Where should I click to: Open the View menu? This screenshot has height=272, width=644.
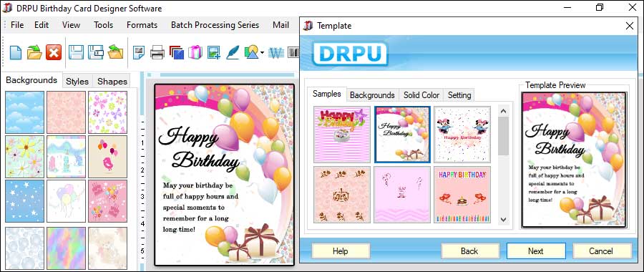71,25
